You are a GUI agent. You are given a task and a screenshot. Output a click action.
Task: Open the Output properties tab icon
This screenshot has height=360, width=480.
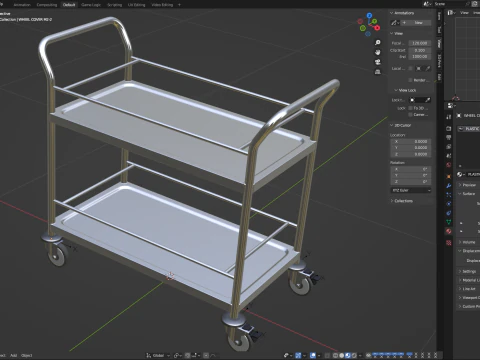click(x=449, y=137)
